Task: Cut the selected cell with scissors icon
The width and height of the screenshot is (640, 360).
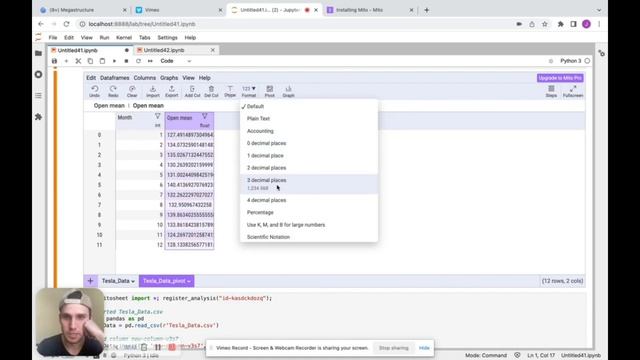Action: click(x=78, y=61)
